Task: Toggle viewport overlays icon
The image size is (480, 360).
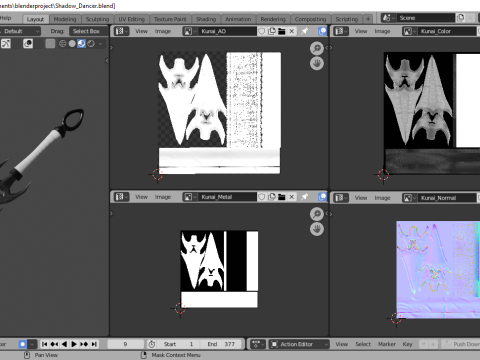Action: (28, 44)
